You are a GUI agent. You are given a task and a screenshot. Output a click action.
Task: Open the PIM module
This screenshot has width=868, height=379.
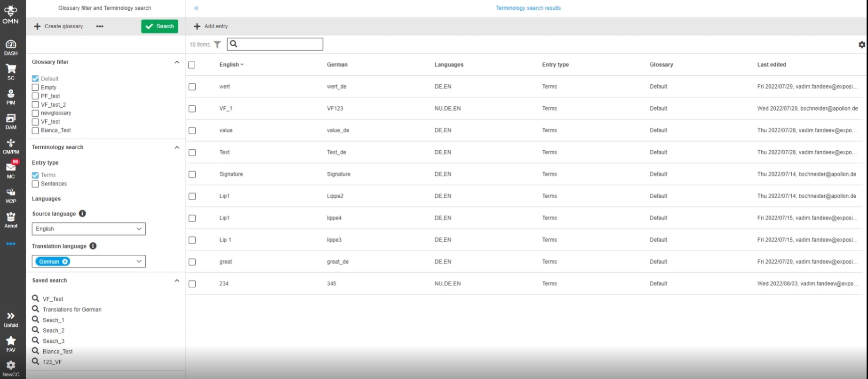11,97
